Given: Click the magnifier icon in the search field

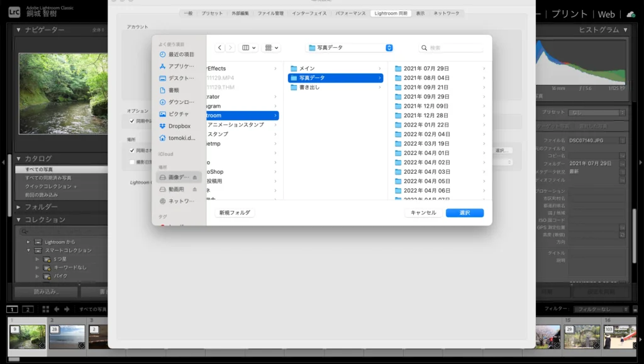Looking at the screenshot, I should (425, 47).
